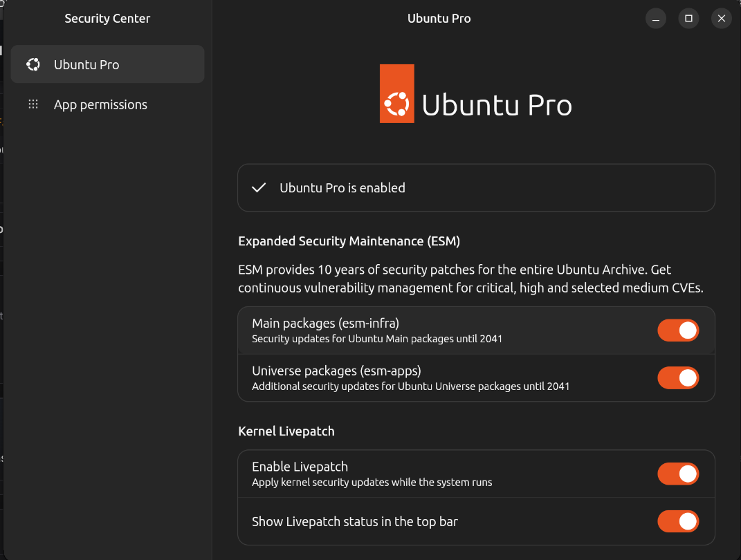Click the Kernel Livepatch heading
The image size is (741, 560).
[x=286, y=431]
